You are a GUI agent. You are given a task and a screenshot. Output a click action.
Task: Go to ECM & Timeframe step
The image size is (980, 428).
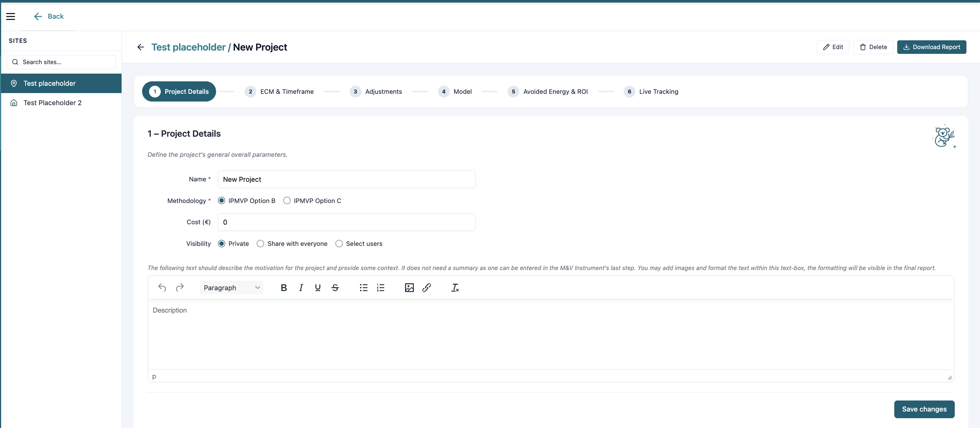point(279,91)
